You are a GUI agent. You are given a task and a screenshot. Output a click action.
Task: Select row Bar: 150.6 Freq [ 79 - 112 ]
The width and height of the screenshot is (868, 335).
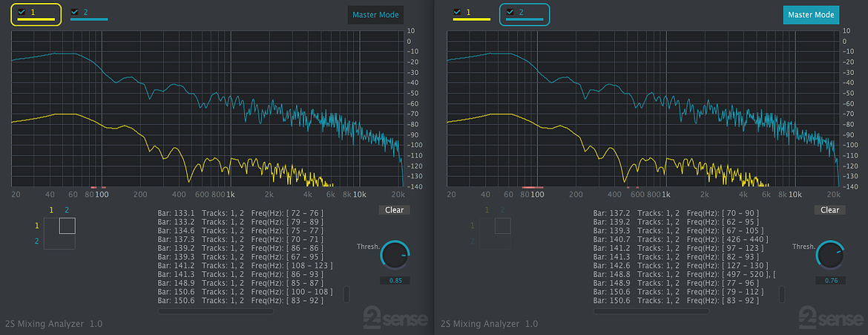(x=678, y=292)
